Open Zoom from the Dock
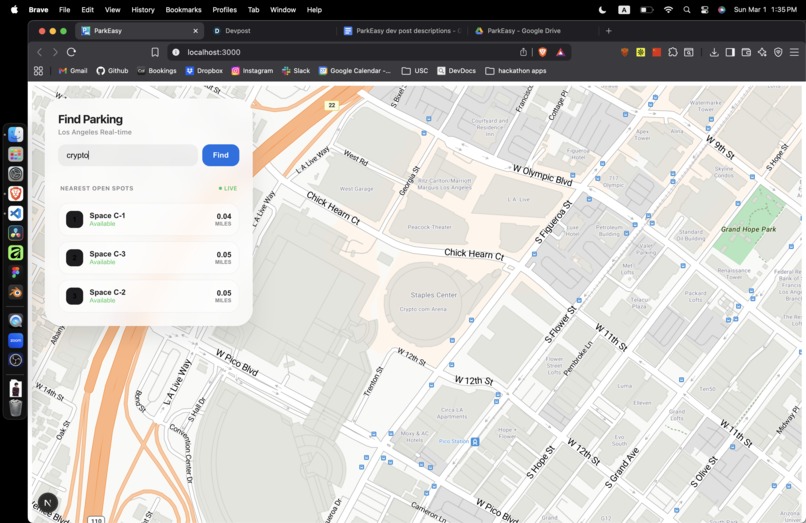 tap(15, 340)
